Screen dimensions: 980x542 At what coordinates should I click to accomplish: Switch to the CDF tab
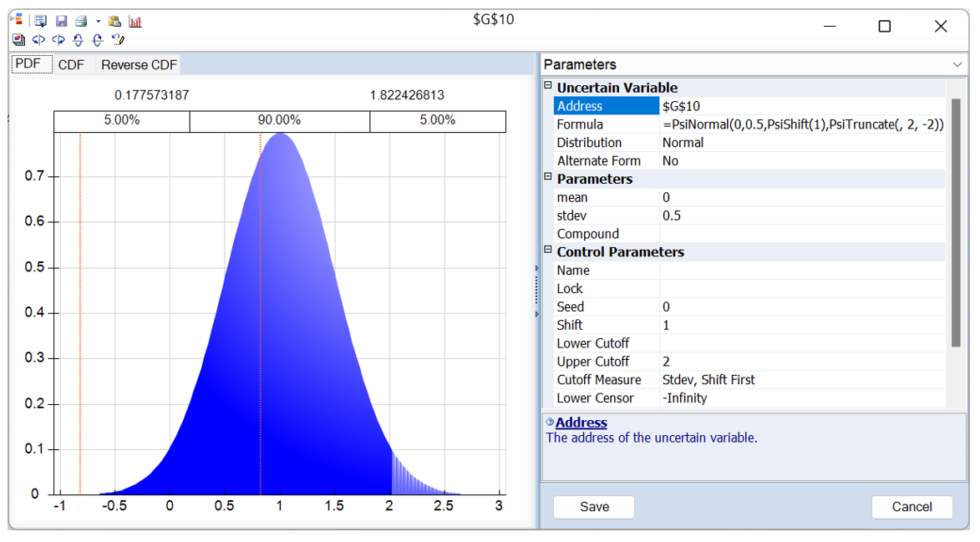[71, 63]
